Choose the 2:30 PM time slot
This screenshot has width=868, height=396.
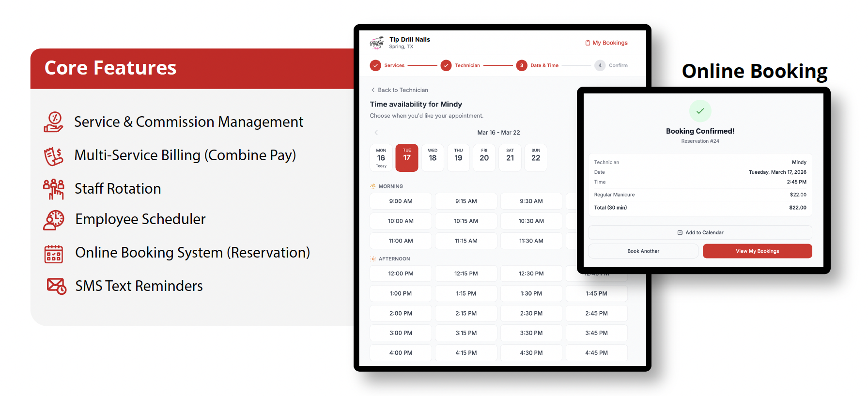[531, 313]
